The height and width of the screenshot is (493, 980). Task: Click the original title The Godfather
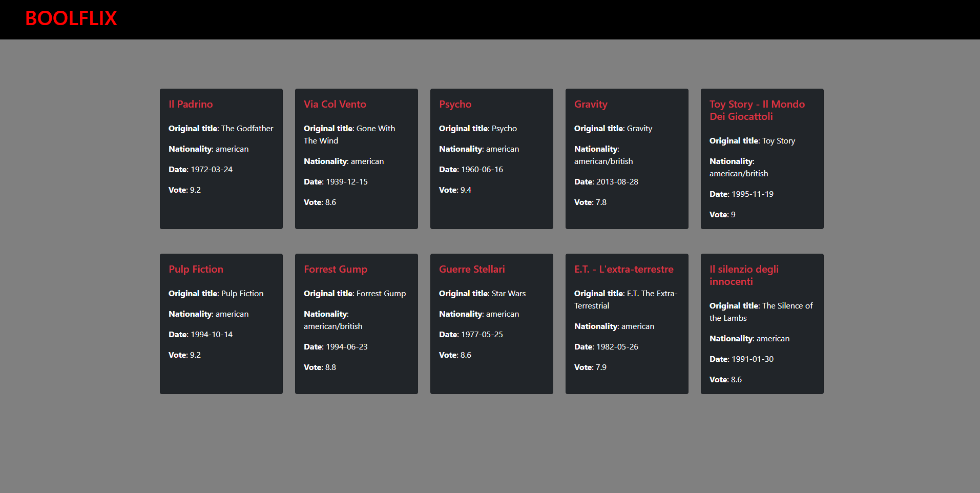point(221,128)
